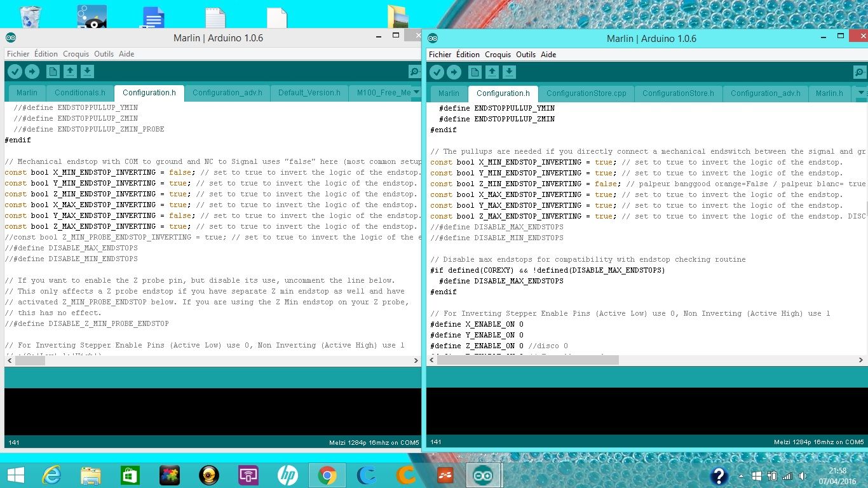Open the Croquis menu in the right Arduino window
This screenshot has height=488, width=868.
[498, 55]
